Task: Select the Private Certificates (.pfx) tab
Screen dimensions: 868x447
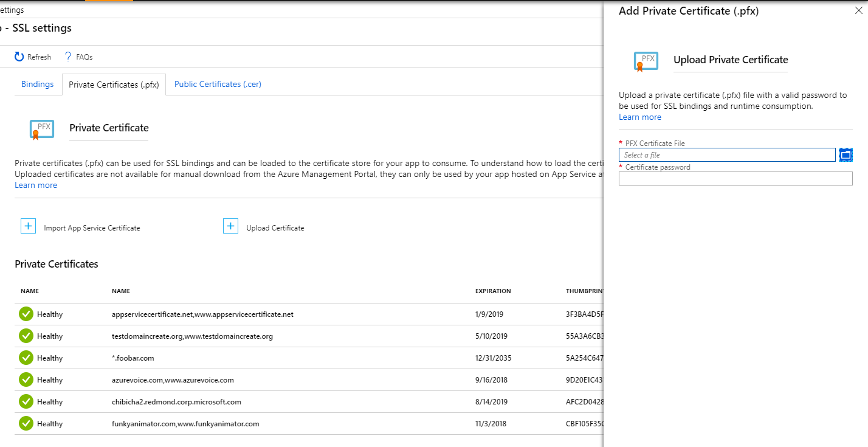Action: tap(114, 85)
